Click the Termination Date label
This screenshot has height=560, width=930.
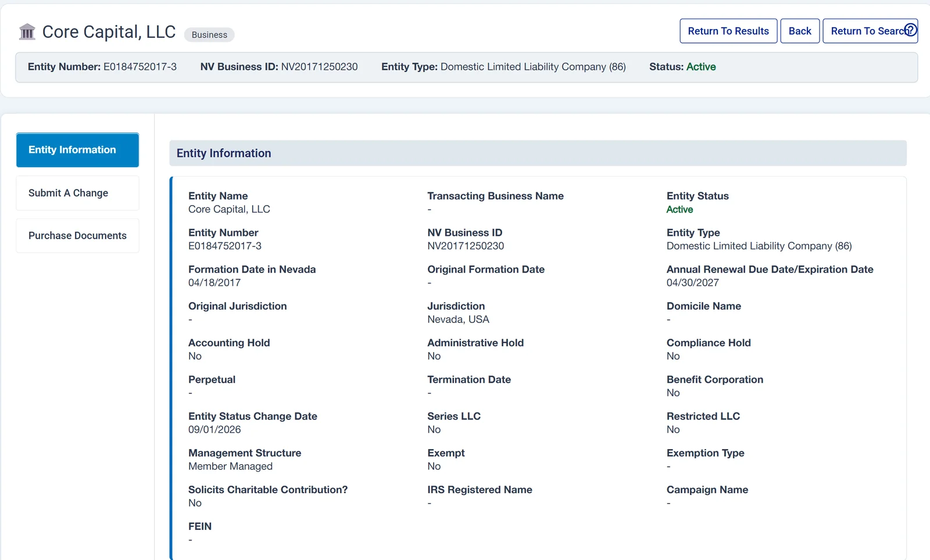pos(469,379)
